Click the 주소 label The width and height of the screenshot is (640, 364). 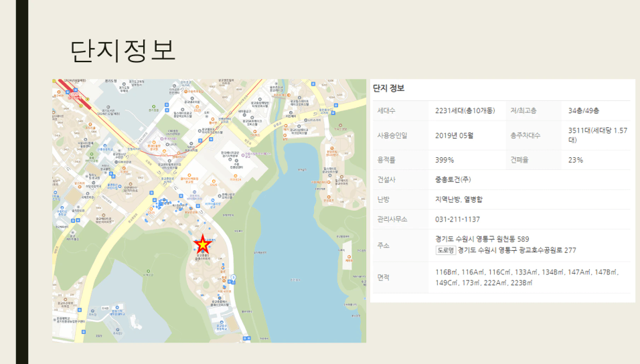tap(384, 246)
